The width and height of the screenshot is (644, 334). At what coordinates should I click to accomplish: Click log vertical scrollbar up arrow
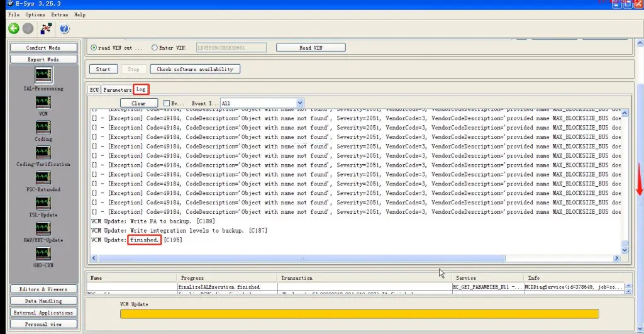coord(625,113)
